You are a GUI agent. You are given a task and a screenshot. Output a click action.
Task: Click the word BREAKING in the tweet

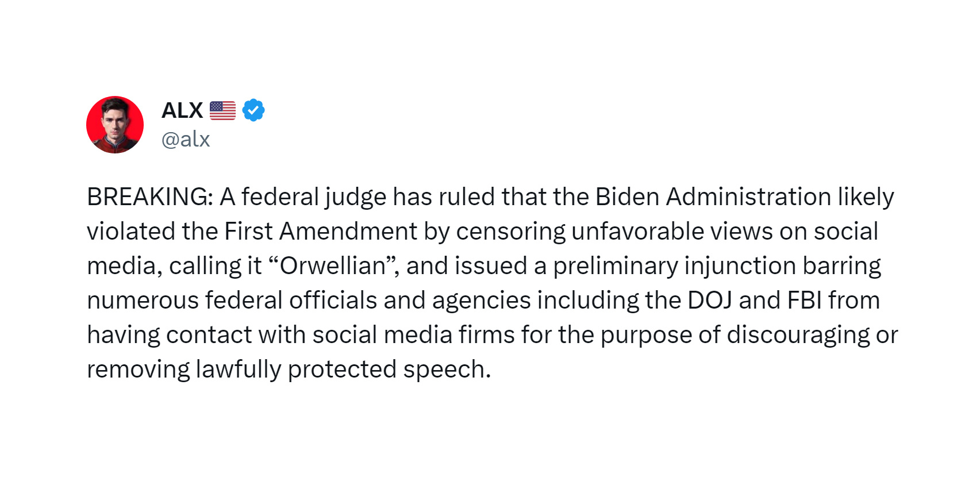(x=150, y=197)
